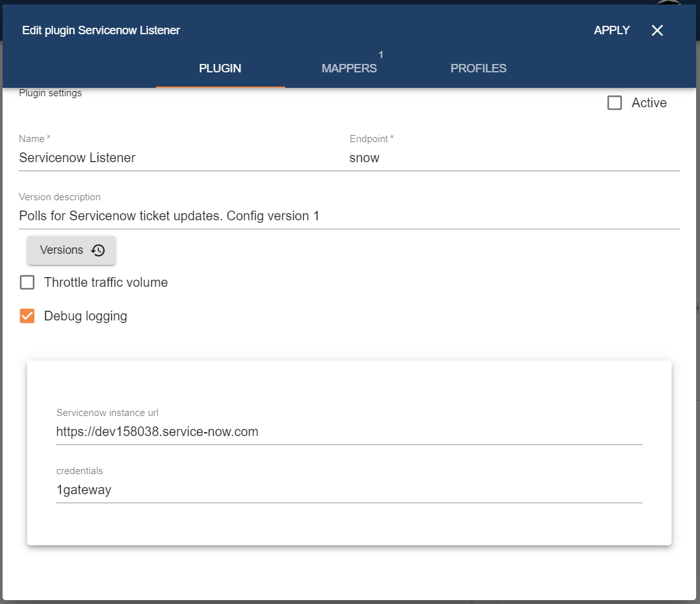700x604 pixels.
Task: Edit the Endpoint field snow
Action: [x=514, y=158]
